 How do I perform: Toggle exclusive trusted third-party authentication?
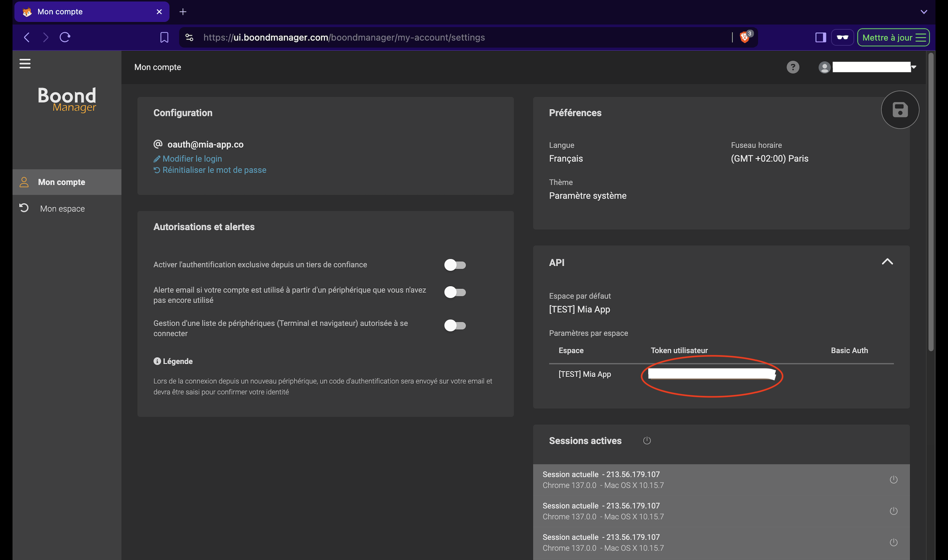tap(455, 265)
